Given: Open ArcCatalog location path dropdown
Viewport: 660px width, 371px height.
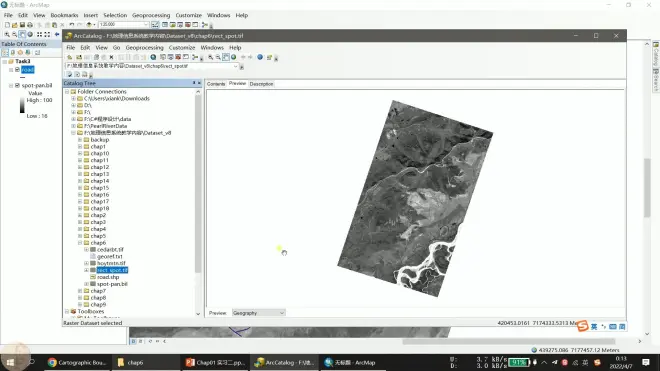Looking at the screenshot, I should [235, 66].
